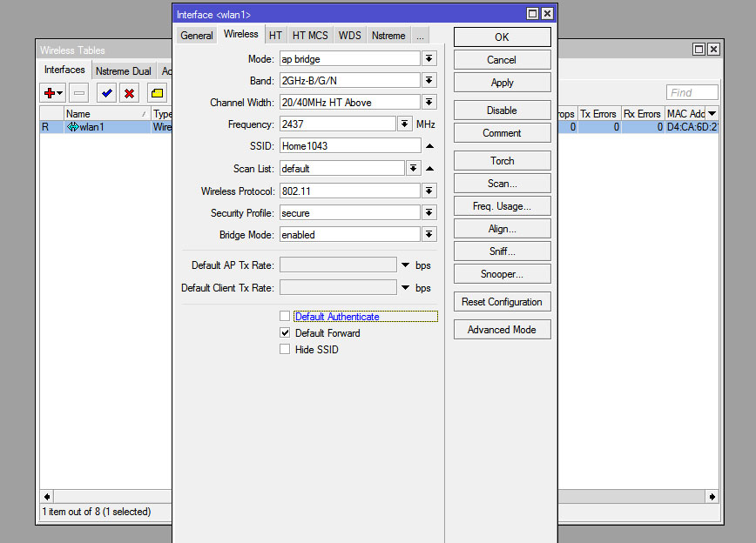This screenshot has height=543, width=756.
Task: Click the red plus add interface icon
Action: point(50,93)
